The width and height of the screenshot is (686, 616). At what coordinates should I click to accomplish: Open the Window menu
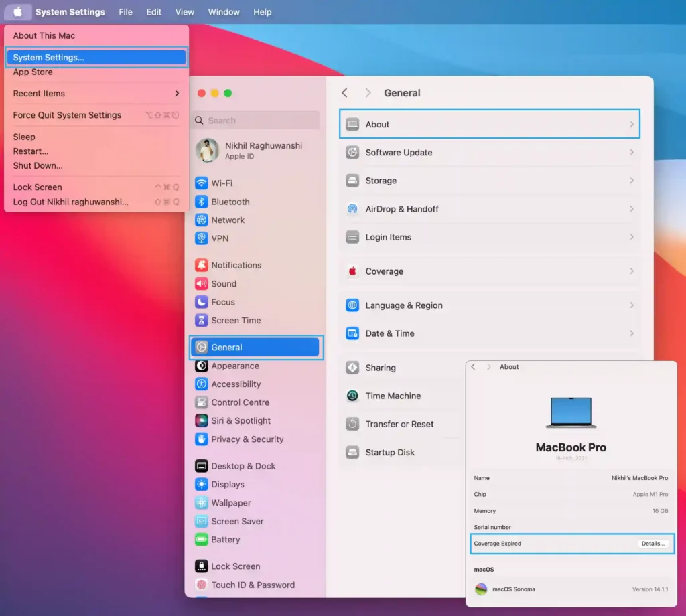coord(224,12)
